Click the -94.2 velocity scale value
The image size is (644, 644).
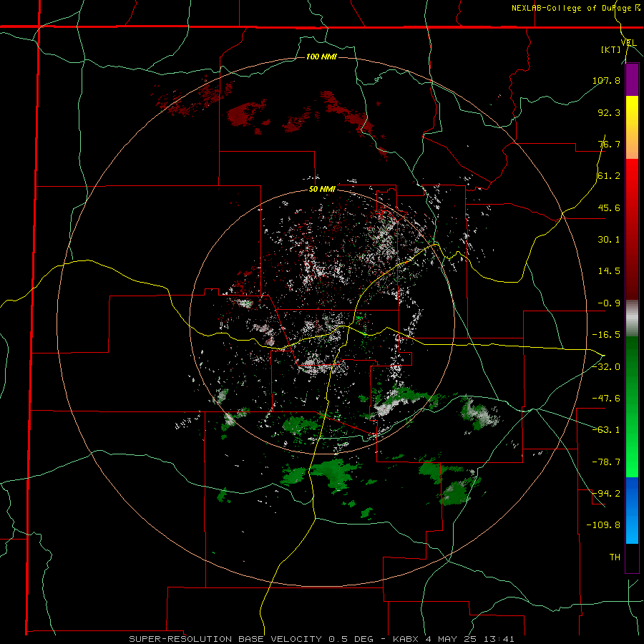pos(606,493)
